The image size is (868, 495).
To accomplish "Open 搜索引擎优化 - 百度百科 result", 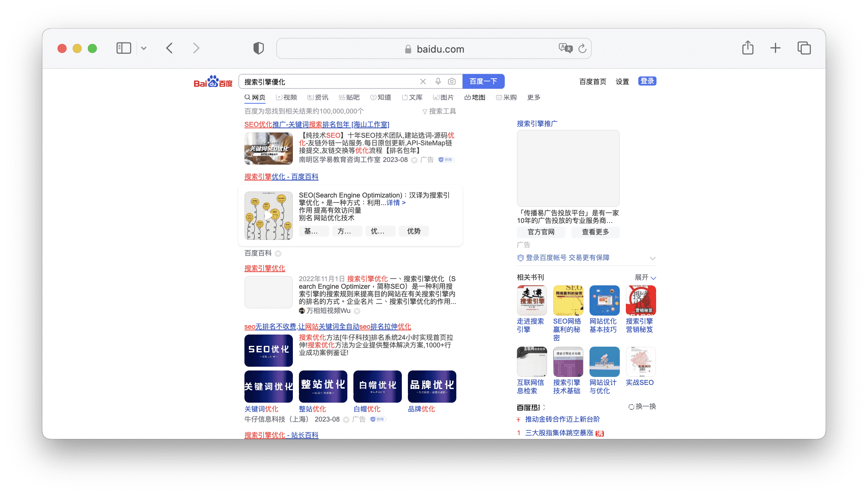I will 281,177.
